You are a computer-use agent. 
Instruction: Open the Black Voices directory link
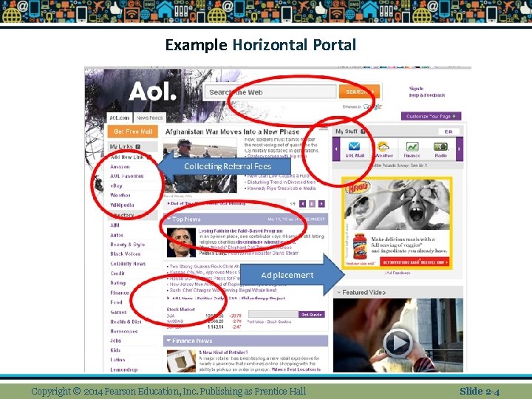click(125, 253)
